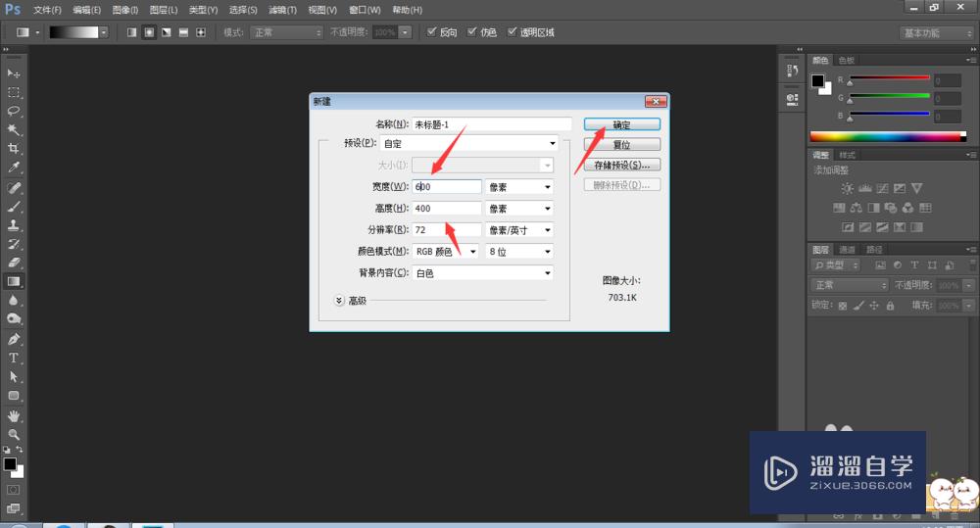Click the 存储预设(S)... button
Viewport: 980px width, 528px height.
pos(622,165)
